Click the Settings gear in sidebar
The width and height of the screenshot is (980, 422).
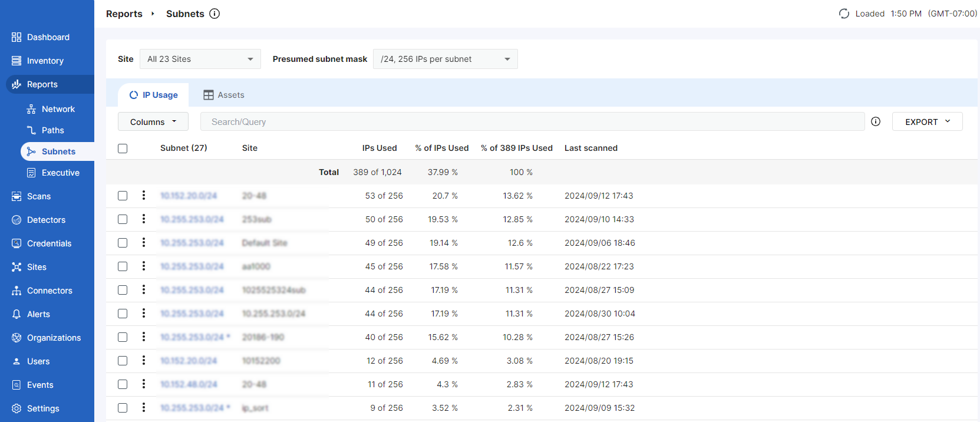point(17,408)
